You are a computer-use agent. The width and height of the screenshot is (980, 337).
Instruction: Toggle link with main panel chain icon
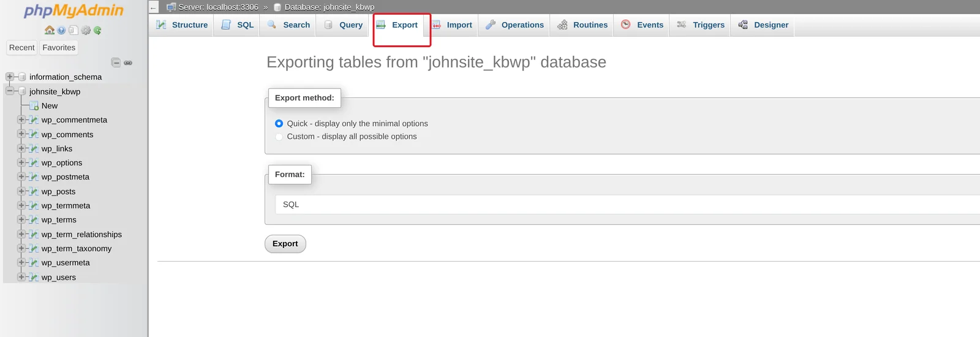tap(128, 62)
